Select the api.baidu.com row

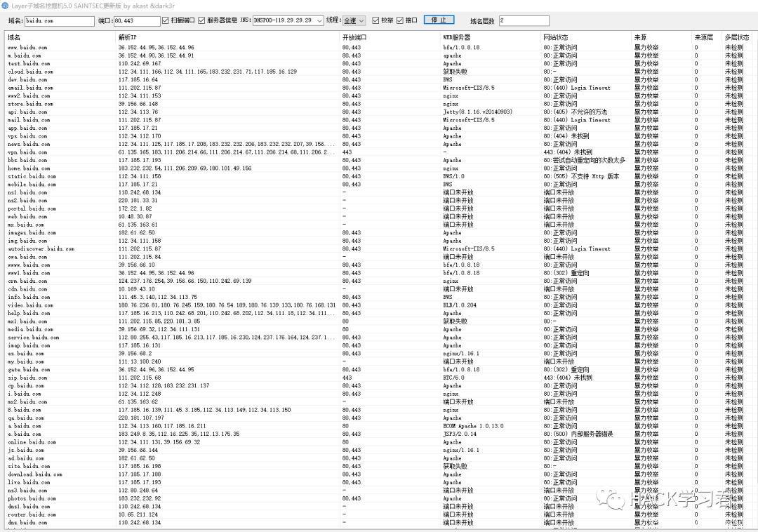[379, 112]
